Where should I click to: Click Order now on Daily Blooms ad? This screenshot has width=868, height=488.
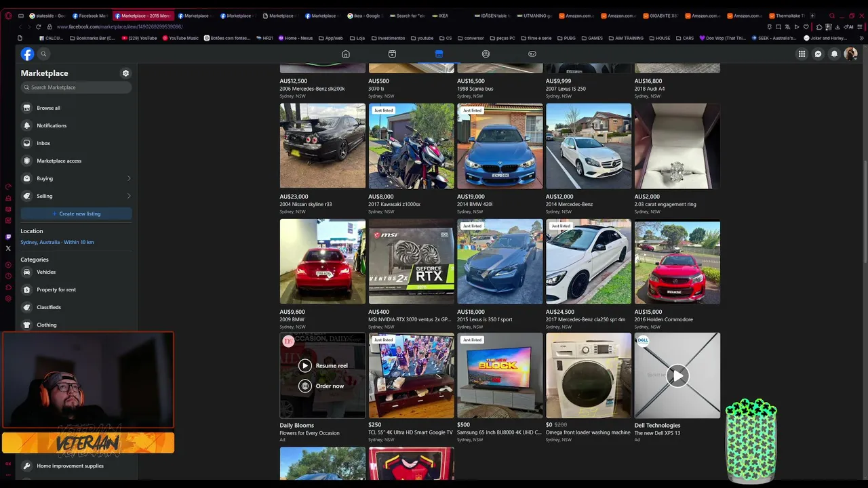tap(321, 386)
